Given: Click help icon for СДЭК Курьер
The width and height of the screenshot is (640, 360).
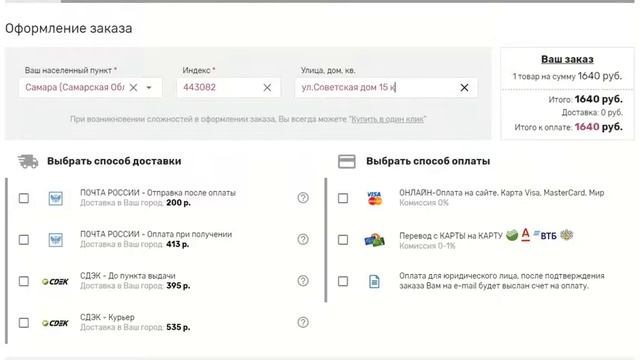Looking at the screenshot, I should (303, 322).
